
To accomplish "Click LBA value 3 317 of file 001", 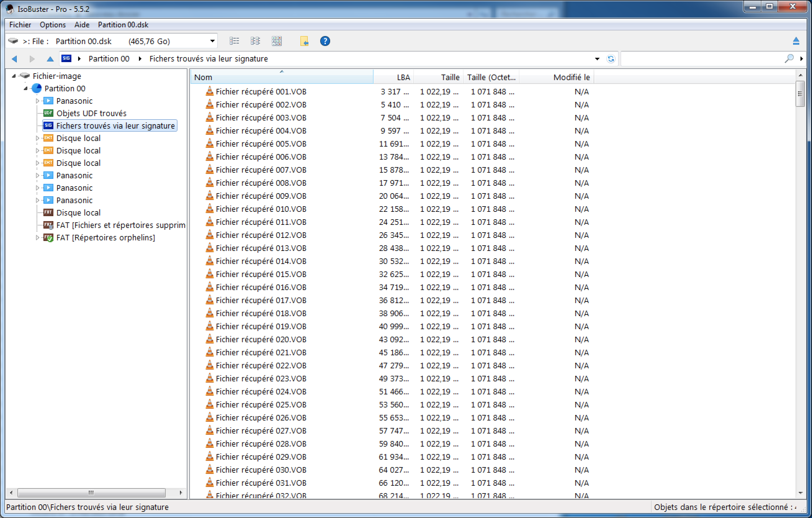I will pos(395,91).
